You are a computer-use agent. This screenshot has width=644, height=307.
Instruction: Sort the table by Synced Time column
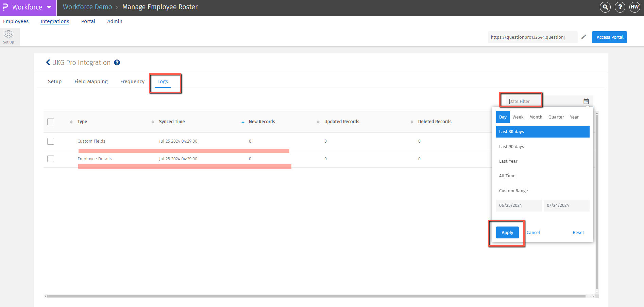pos(172,122)
